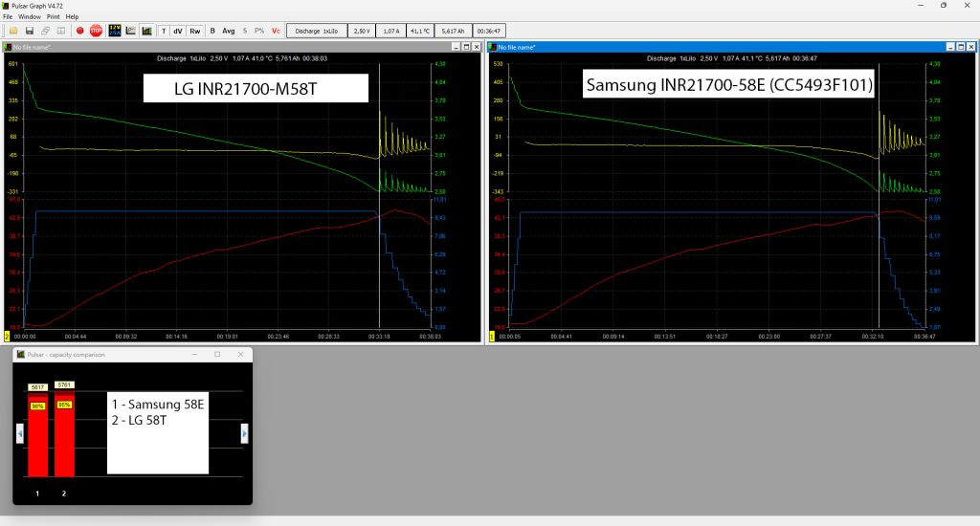Open the 12V 25A settings icon
Image resolution: width=980 pixels, height=526 pixels.
(x=115, y=31)
